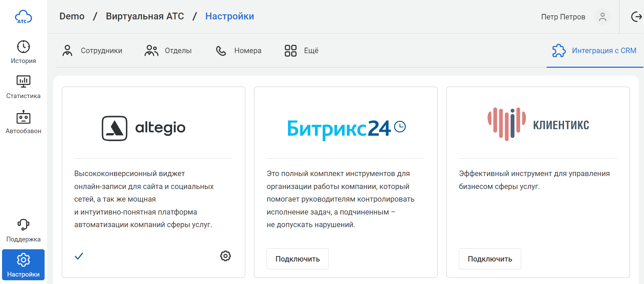Switch to the Сотрудники tab

[92, 51]
